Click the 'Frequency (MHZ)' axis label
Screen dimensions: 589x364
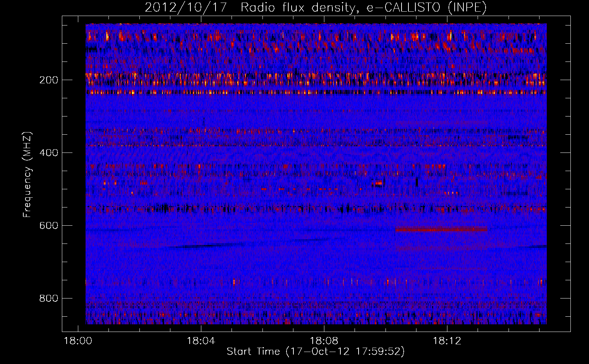pyautogui.click(x=27, y=174)
